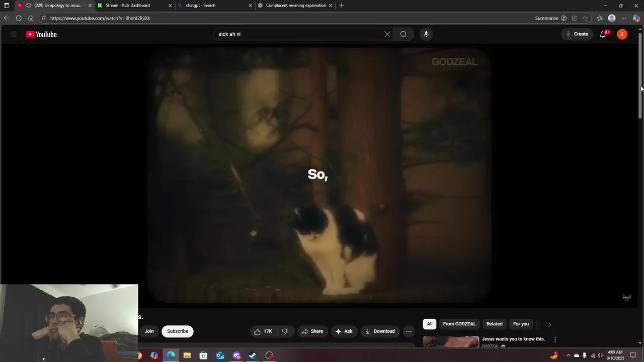Image resolution: width=644 pixels, height=362 pixels.
Task: Open the volume control in tray
Action: (600, 355)
